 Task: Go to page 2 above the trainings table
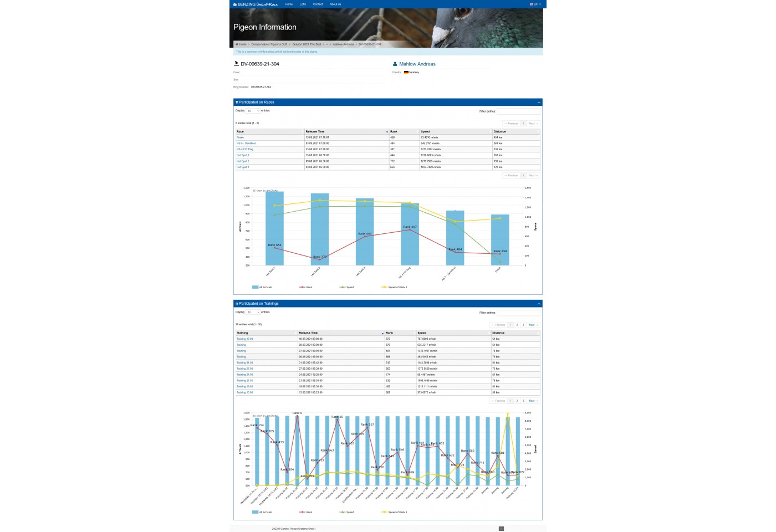click(x=517, y=325)
